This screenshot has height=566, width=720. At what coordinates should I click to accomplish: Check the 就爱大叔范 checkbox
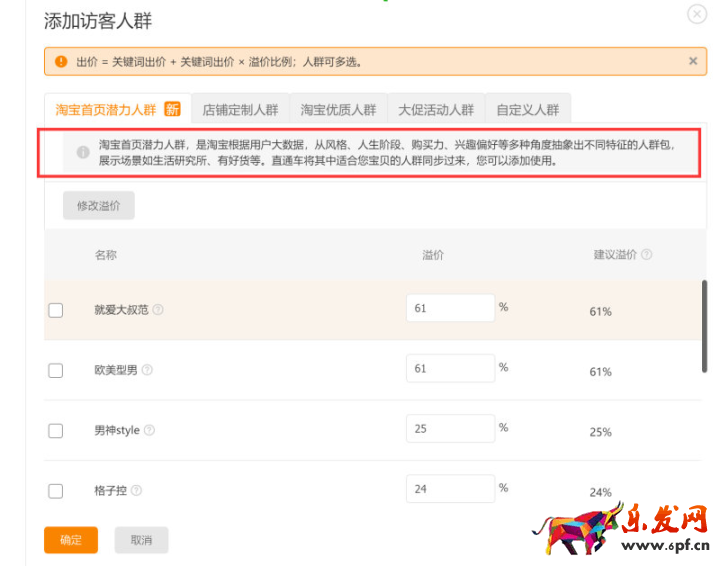pyautogui.click(x=56, y=310)
